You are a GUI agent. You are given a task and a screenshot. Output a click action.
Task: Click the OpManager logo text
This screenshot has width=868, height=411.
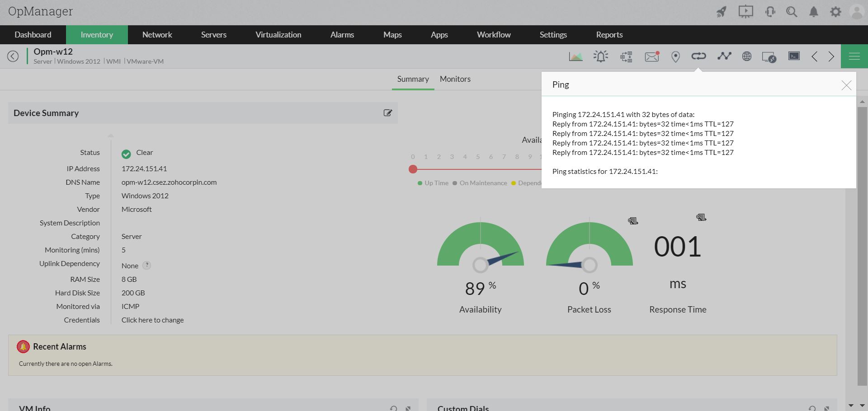(41, 12)
